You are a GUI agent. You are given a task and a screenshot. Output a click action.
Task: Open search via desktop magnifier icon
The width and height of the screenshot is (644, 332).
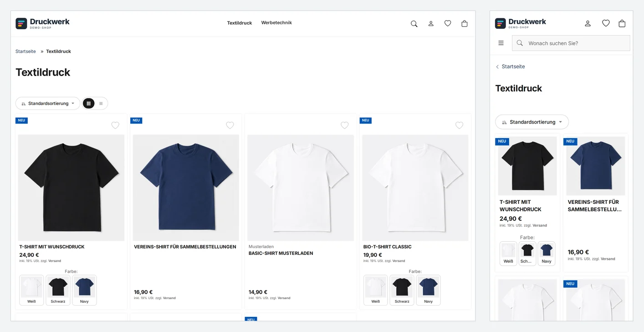(414, 24)
